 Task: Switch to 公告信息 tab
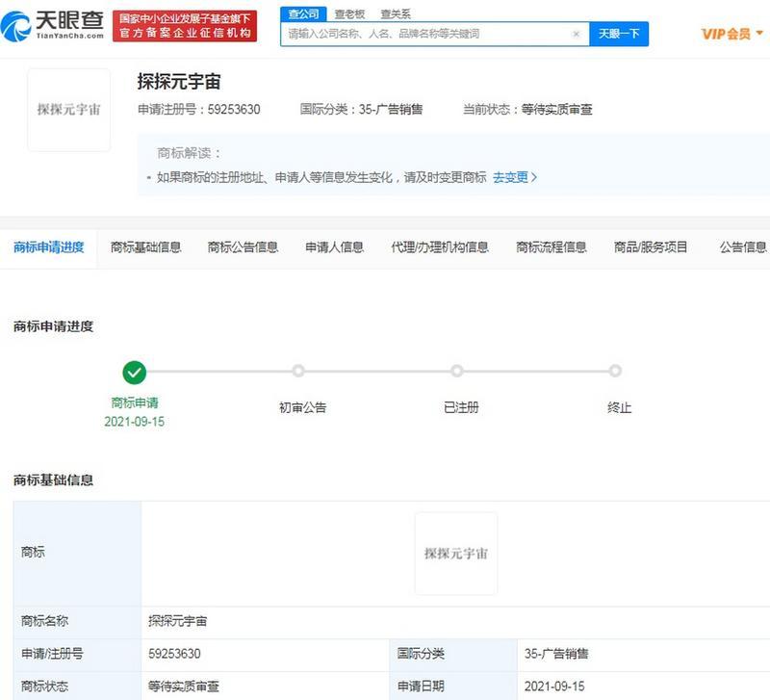743,247
